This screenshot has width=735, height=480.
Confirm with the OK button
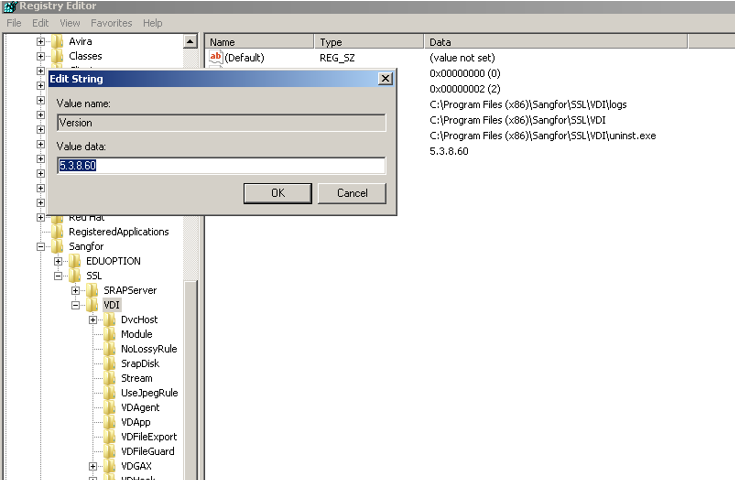278,193
